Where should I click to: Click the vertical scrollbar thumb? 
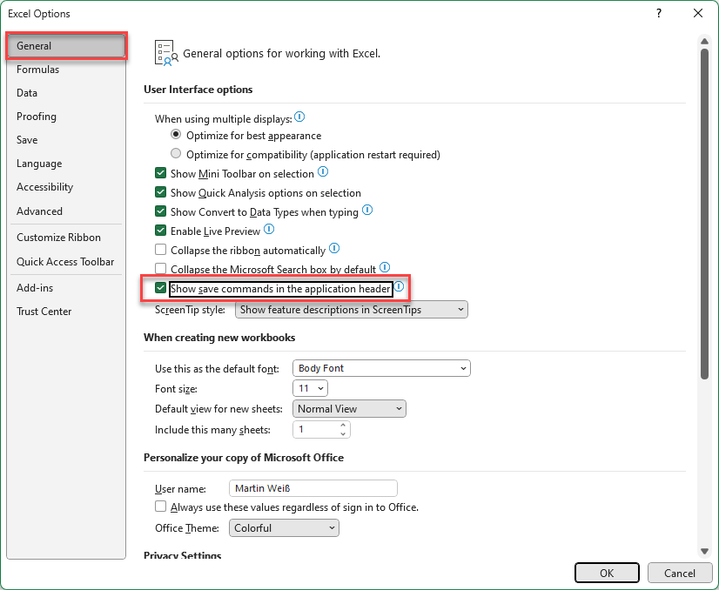(x=705, y=213)
